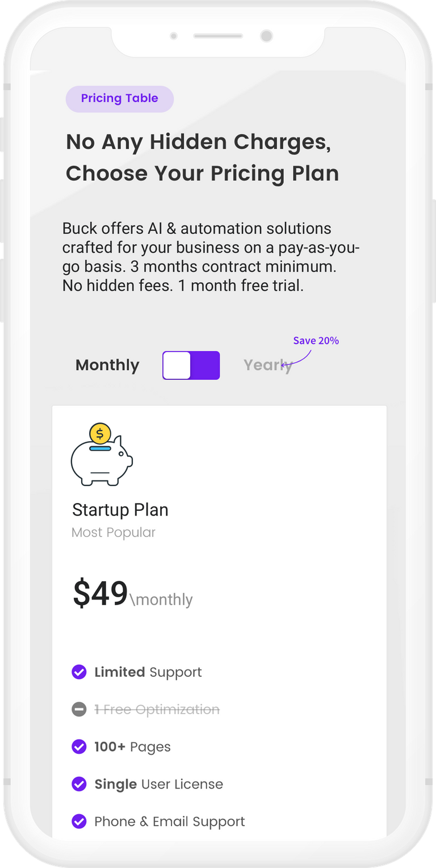Click the checkmark icon beside 100+ Pages
Image resolution: width=436 pixels, height=868 pixels.
click(79, 747)
